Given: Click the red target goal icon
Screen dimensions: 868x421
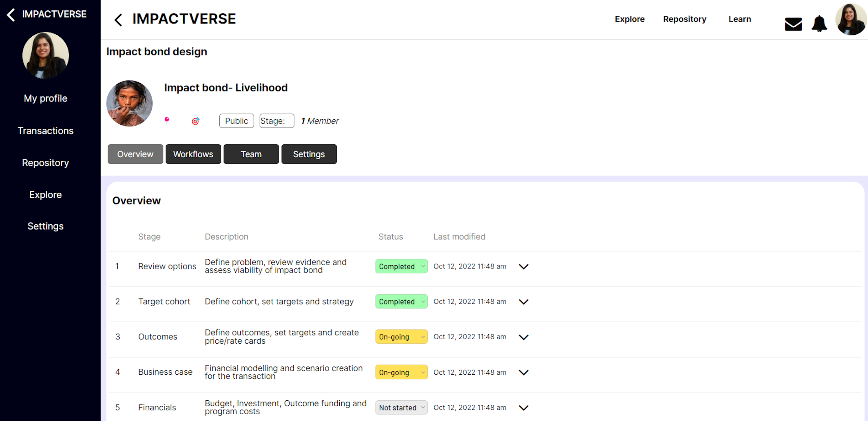Looking at the screenshot, I should click(196, 121).
